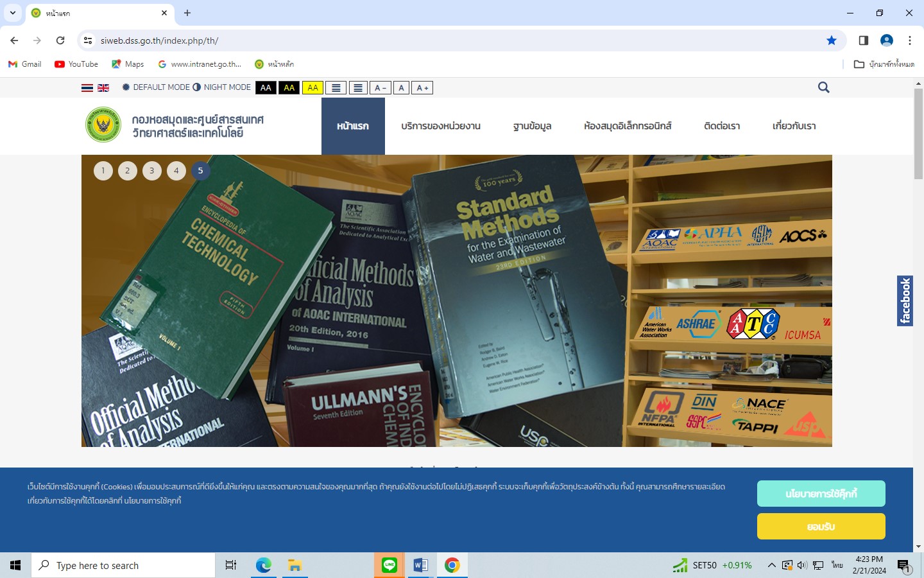This screenshot has height=578, width=924.
Task: Switch to Default Mode
Action: point(156,87)
